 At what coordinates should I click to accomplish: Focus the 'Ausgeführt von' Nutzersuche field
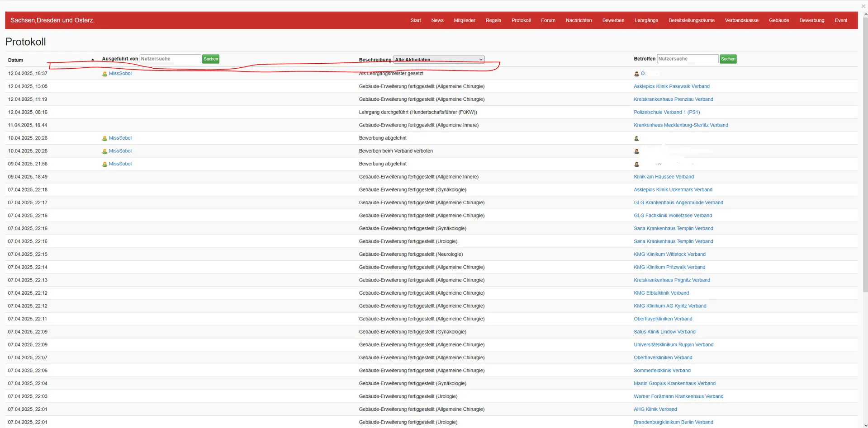[170, 59]
